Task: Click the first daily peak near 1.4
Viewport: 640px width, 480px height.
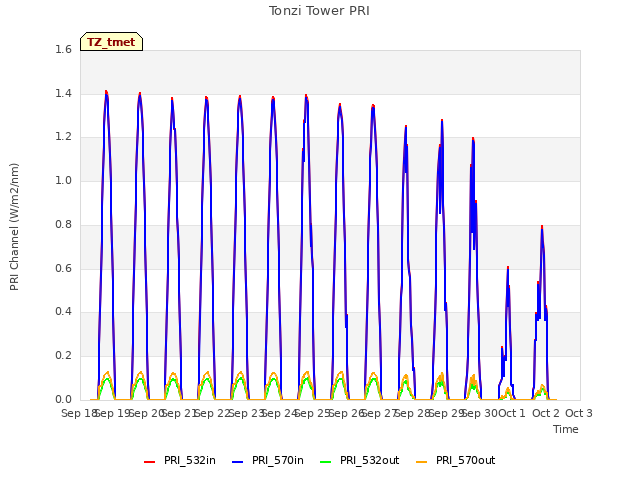Action: coord(106,92)
